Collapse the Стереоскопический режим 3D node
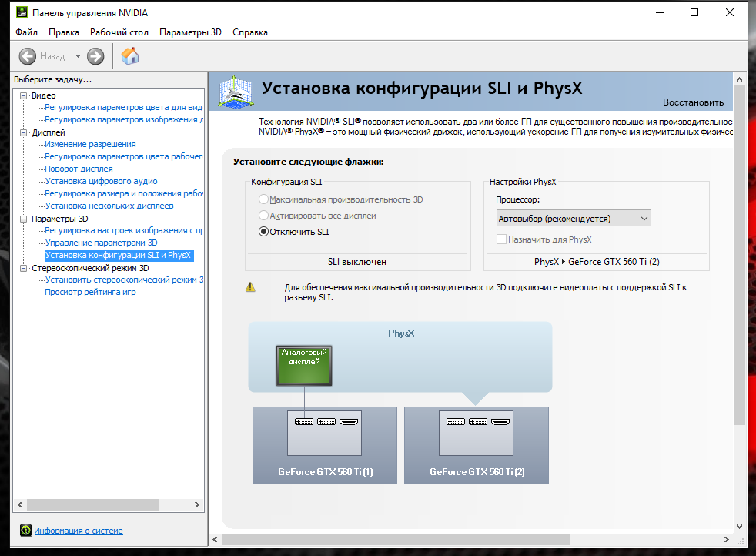 pos(23,268)
